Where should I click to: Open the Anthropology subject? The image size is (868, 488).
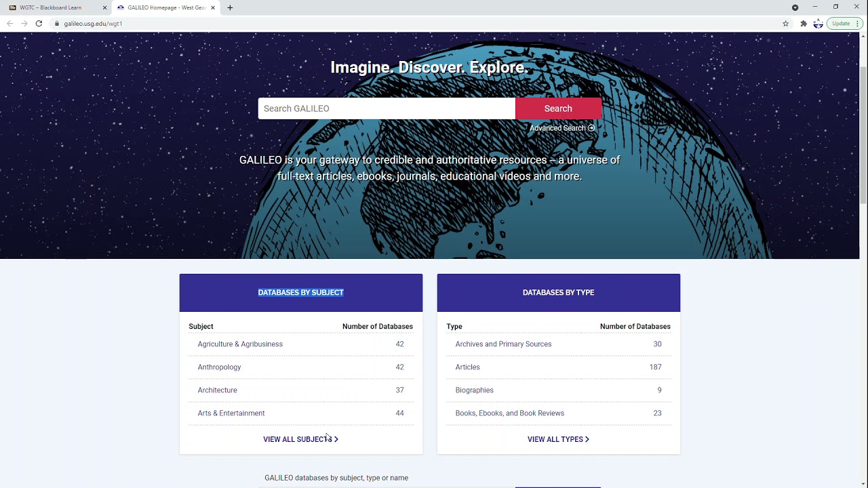[x=219, y=367]
